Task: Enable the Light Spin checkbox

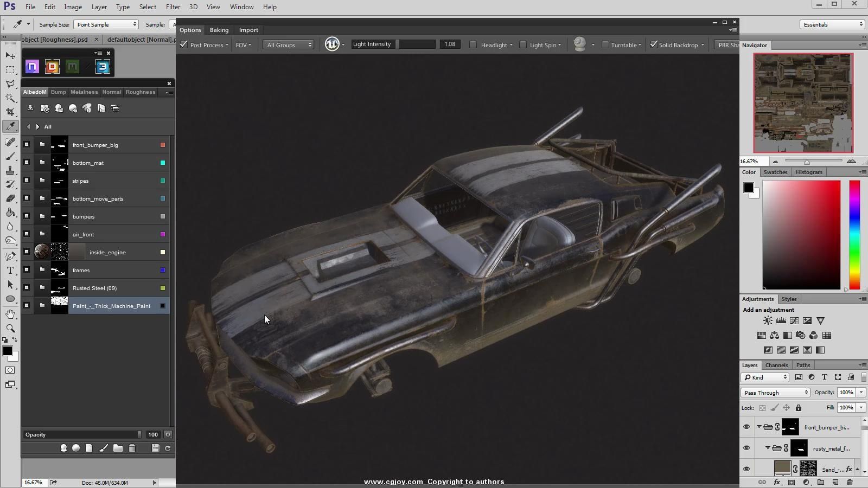Action: (523, 44)
